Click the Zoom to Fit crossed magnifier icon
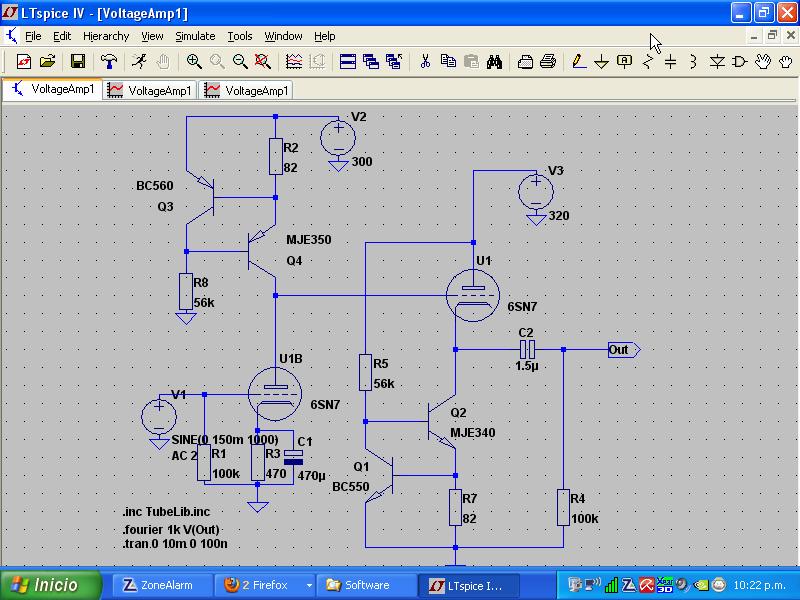The width and height of the screenshot is (800, 600). [263, 62]
